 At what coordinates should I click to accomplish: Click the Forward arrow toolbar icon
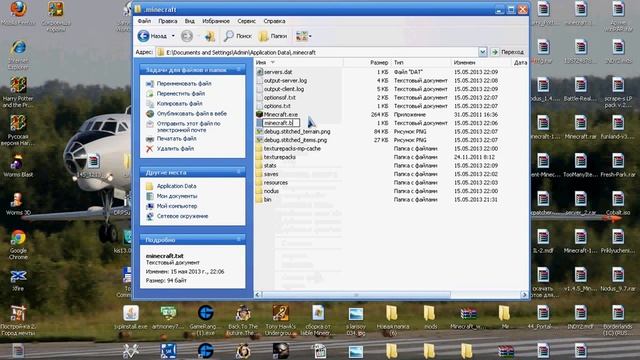click(x=187, y=36)
